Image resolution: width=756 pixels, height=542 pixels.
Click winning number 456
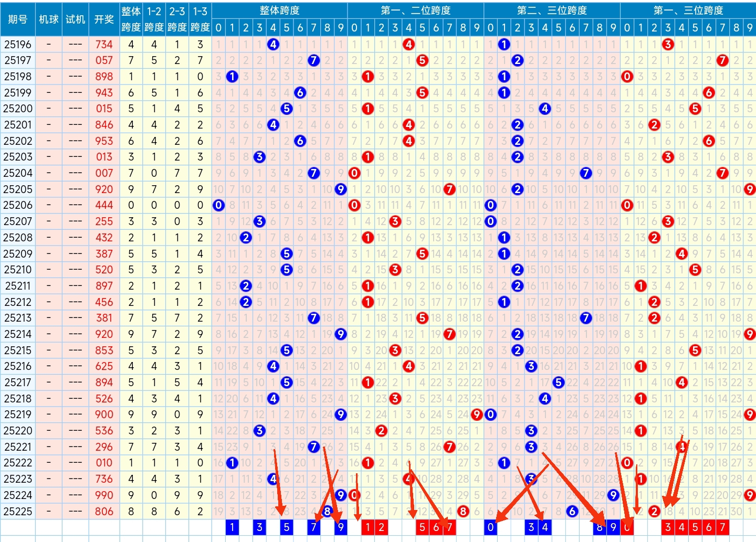click(104, 302)
